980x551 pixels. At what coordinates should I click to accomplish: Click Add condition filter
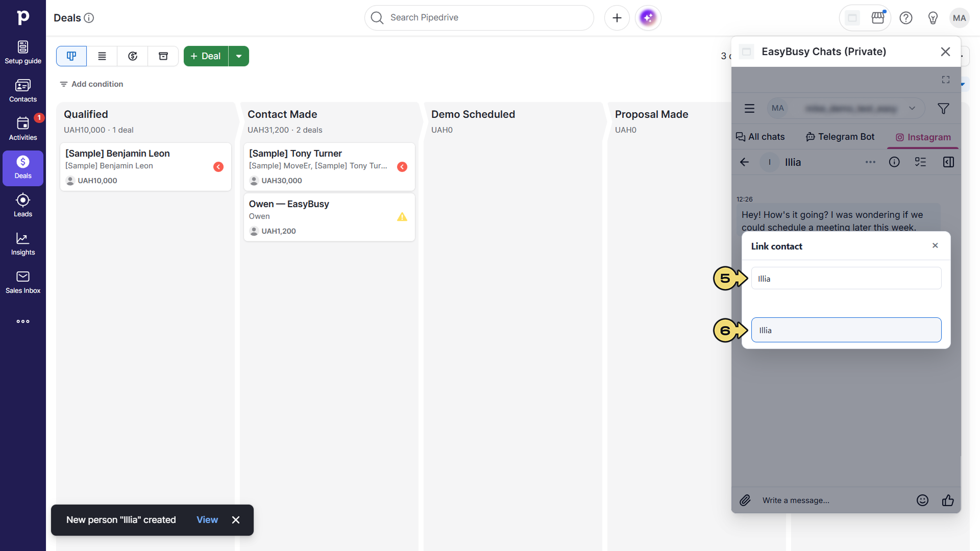[x=92, y=84]
